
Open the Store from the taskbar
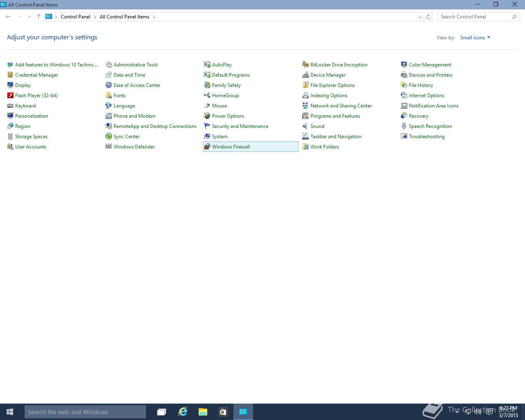223,412
